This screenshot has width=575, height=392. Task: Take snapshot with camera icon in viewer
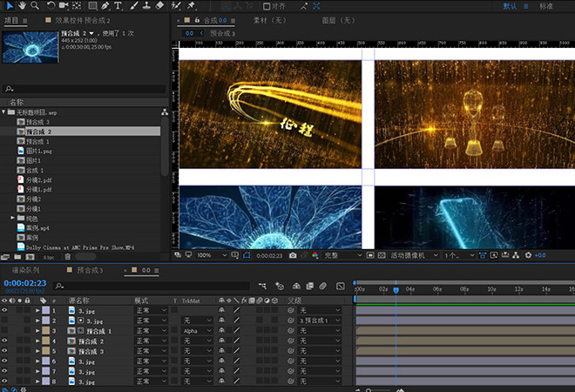[x=293, y=255]
